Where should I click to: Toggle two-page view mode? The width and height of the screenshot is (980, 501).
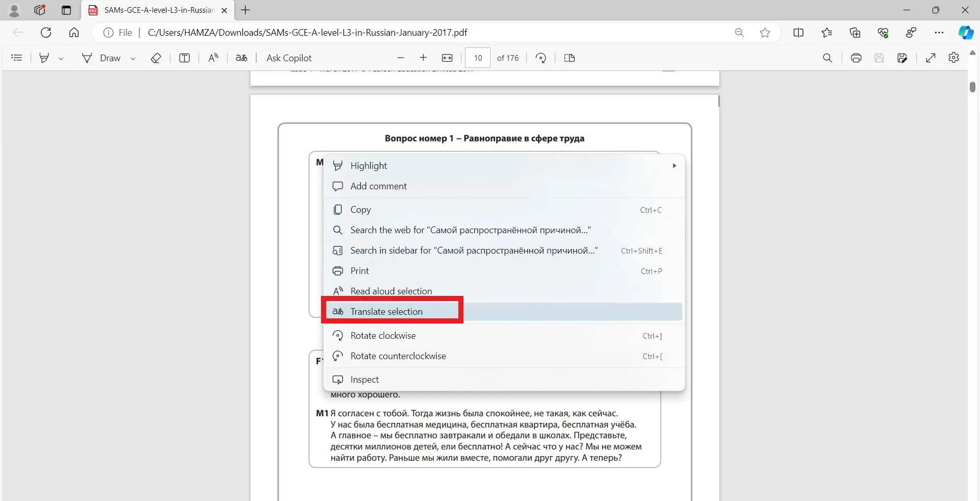point(569,58)
